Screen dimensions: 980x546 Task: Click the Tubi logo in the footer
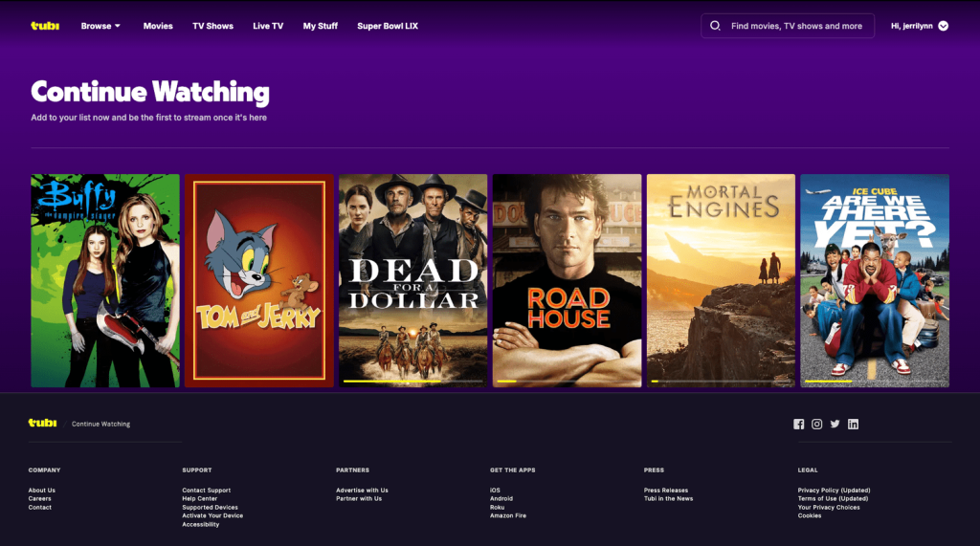coord(42,423)
